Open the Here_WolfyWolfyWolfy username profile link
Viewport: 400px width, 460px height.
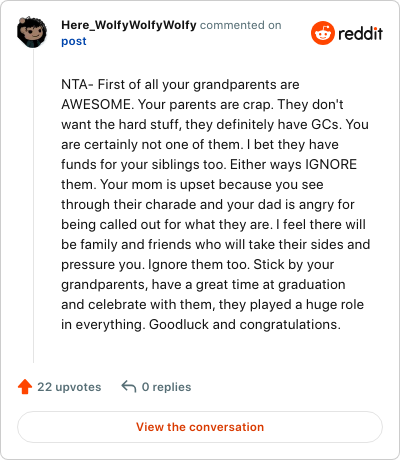pos(129,25)
